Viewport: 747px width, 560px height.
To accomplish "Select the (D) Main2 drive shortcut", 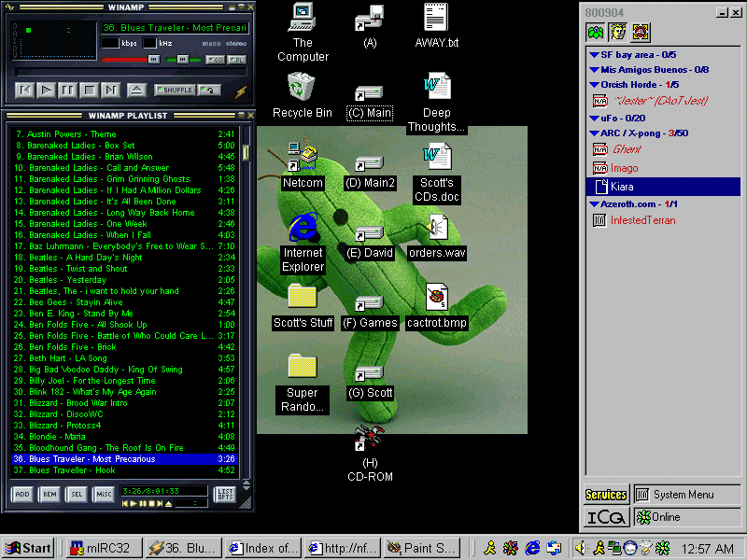I will point(370,173).
